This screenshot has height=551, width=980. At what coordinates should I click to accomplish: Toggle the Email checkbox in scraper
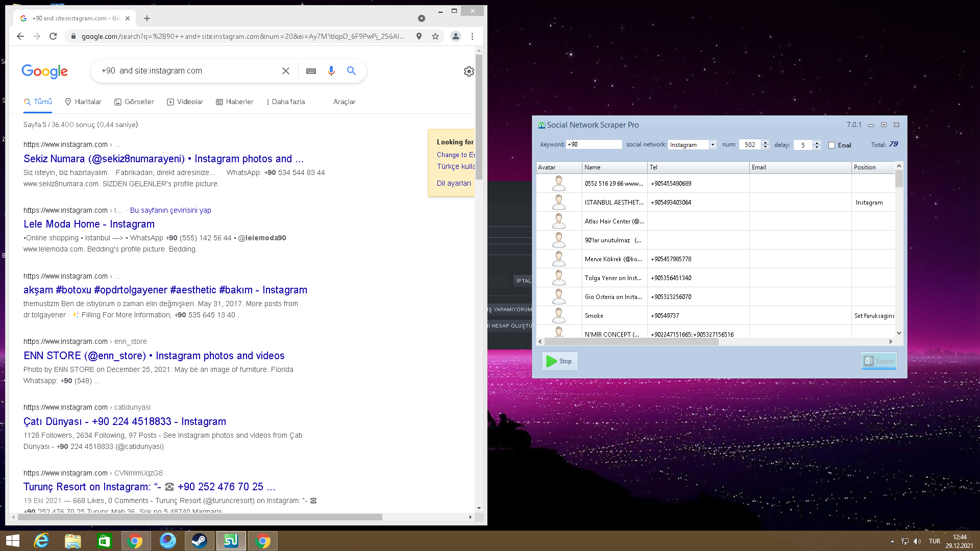pos(832,145)
